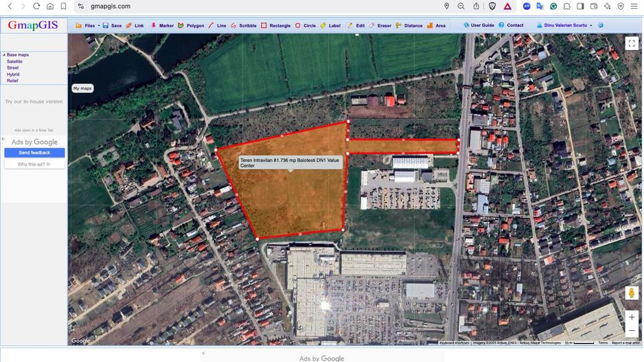Image resolution: width=644 pixels, height=362 pixels.
Task: Click the Save tool
Action: (112, 25)
